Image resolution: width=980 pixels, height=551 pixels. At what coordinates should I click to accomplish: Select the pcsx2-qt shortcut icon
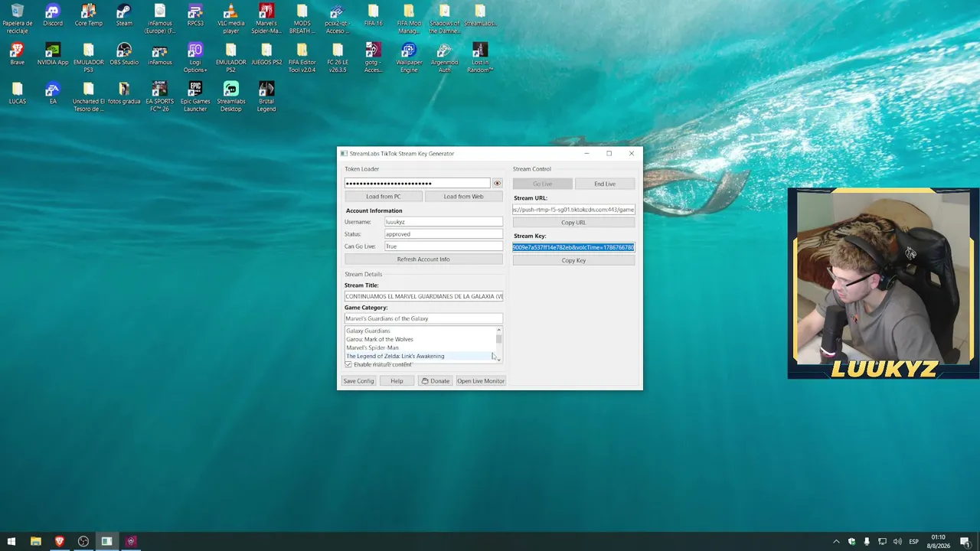[337, 19]
